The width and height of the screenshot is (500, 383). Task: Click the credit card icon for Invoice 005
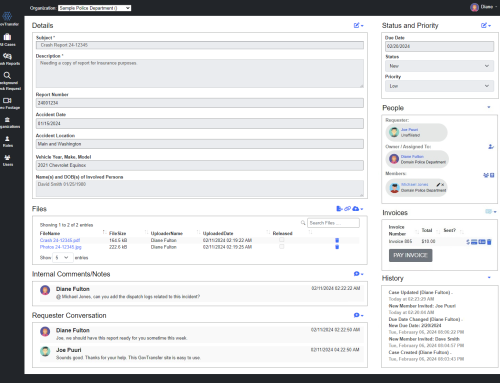tap(474, 242)
